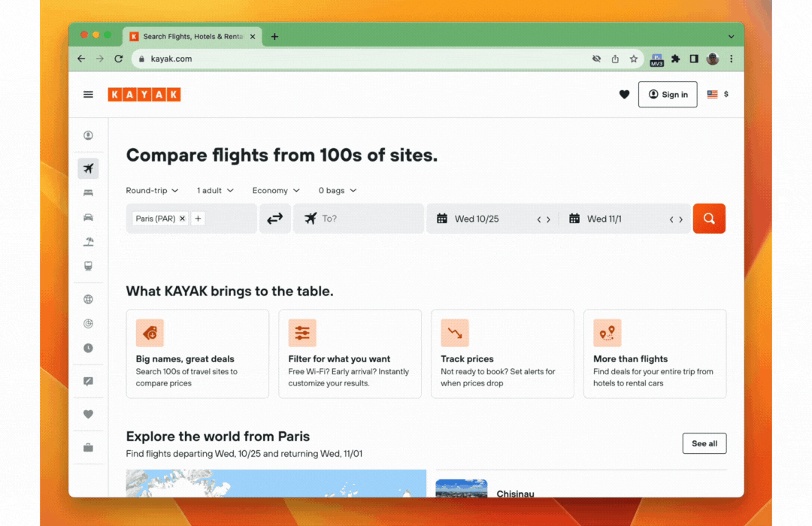
Task: Click the crossed-out eye icon in address bar
Action: (596, 59)
